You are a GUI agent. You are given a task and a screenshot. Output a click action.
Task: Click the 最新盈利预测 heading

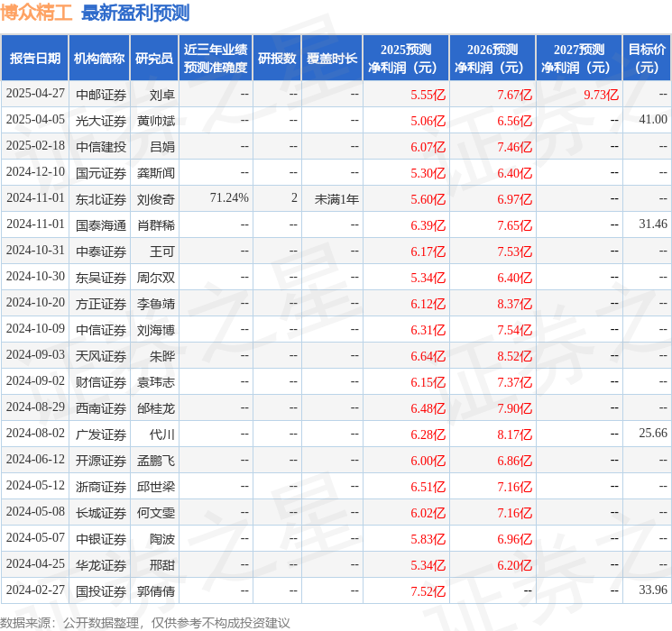coord(135,13)
